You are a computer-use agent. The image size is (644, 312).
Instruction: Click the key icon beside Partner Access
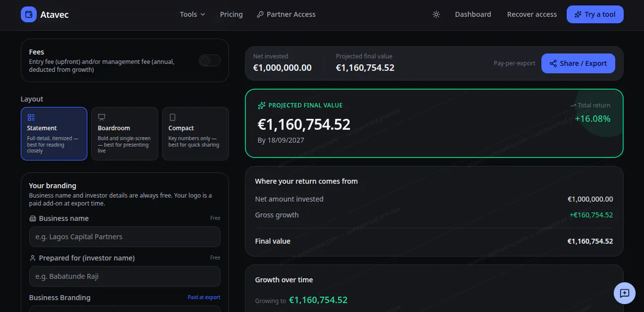click(260, 14)
